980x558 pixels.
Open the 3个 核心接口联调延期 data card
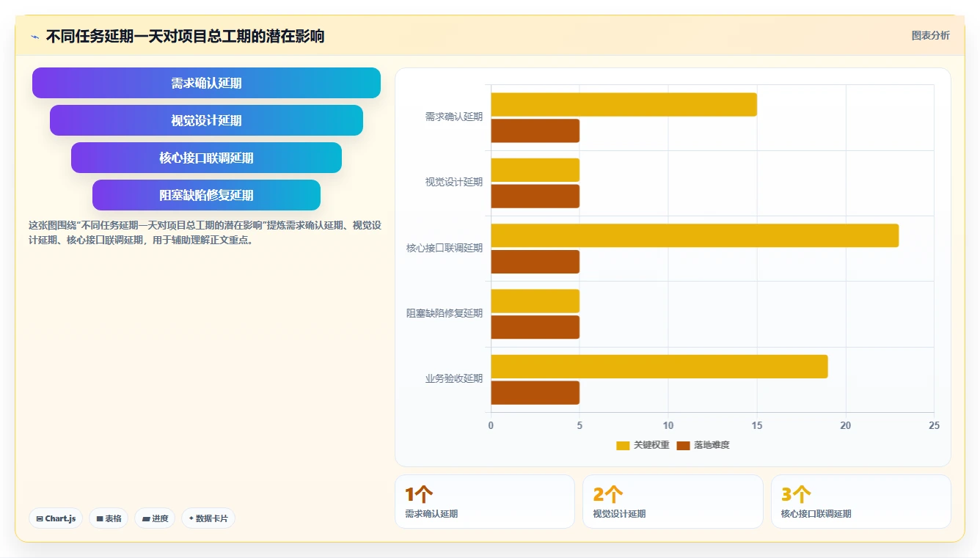860,502
